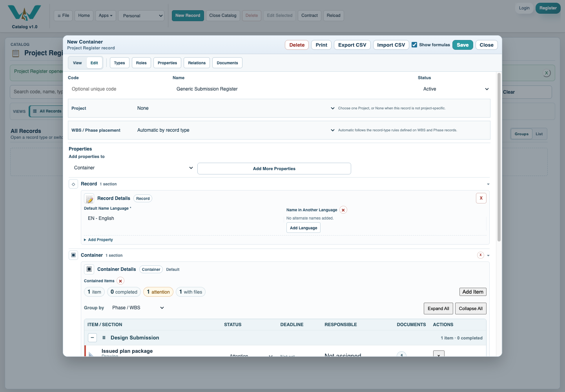Click the Container Details square icon
The image size is (565, 392).
(89, 269)
